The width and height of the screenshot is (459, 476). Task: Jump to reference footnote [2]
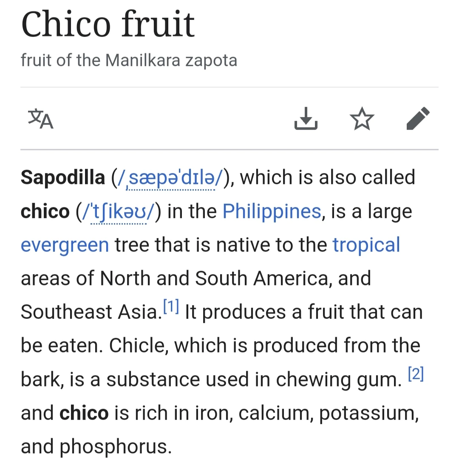coord(416,374)
